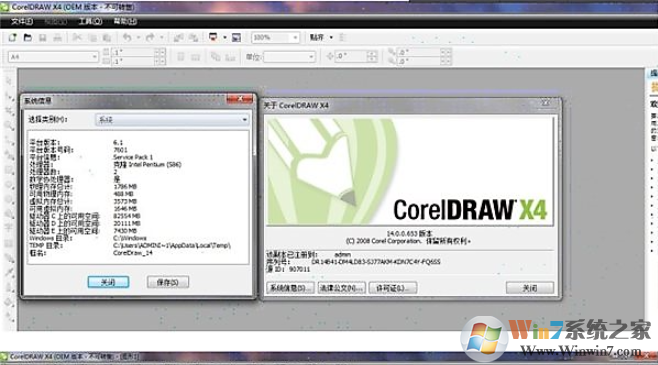The width and height of the screenshot is (658, 365).
Task: Click the Print icon in toolbar
Action: coord(57,38)
